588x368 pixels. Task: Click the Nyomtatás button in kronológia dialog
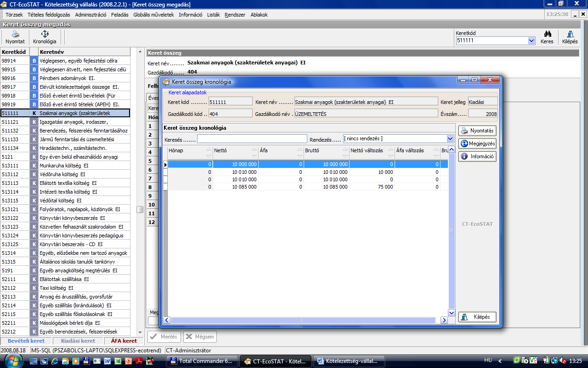coord(477,131)
